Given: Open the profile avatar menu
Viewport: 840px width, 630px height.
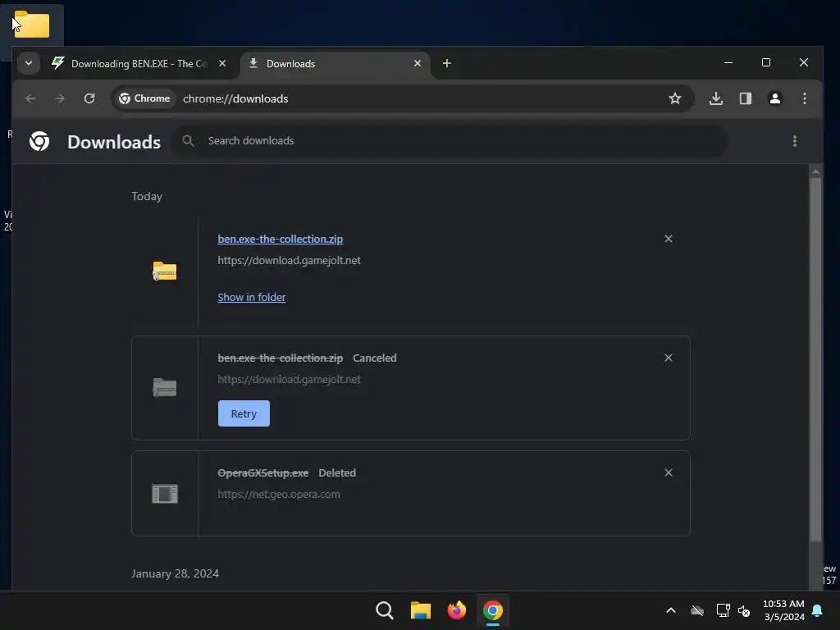Looking at the screenshot, I should coord(774,98).
